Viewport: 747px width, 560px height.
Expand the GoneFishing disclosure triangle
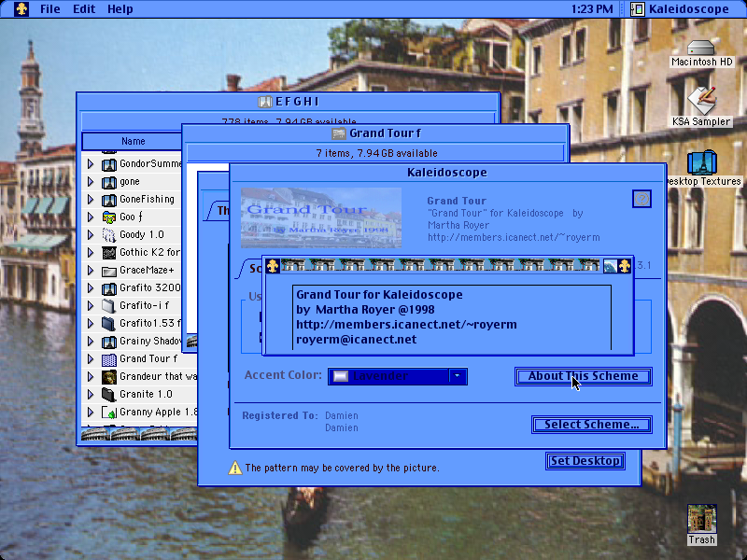coord(91,199)
